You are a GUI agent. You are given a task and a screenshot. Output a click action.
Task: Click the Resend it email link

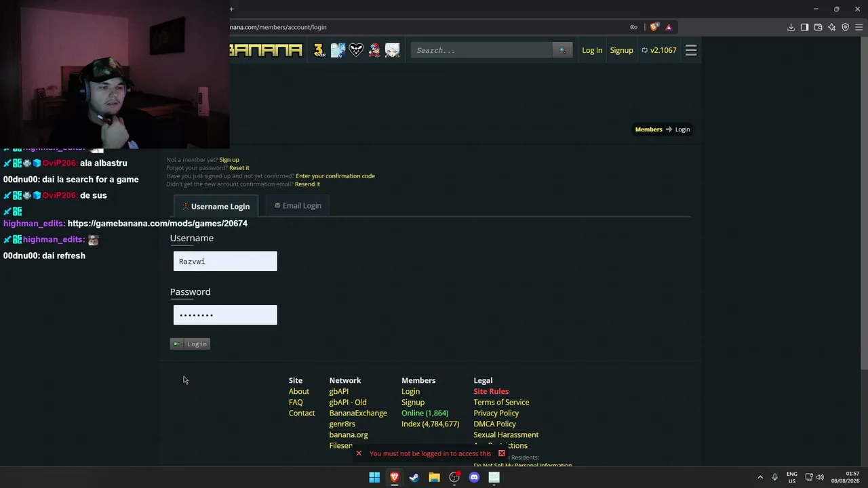pos(307,184)
